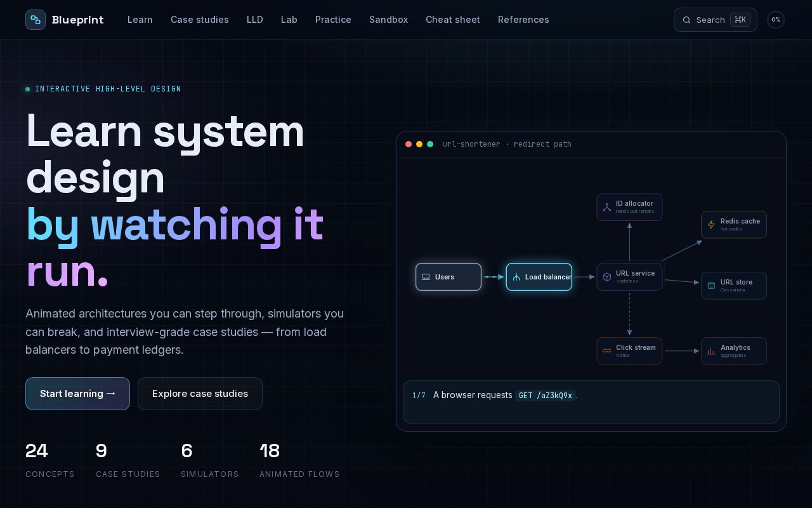
Task: Click the Start learning button
Action: tap(77, 394)
